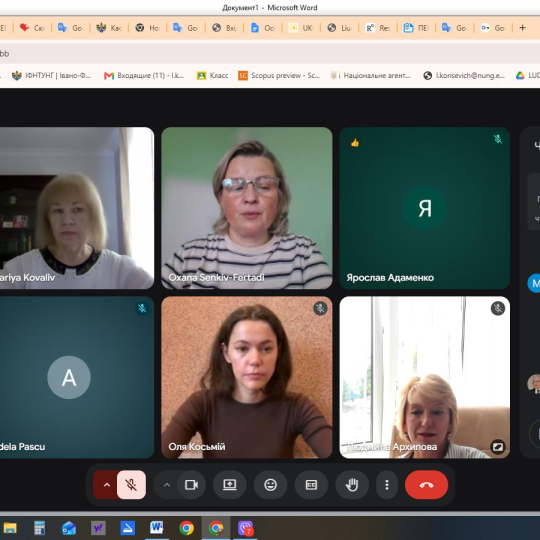
Task: Select Оля Косьмій video tile
Action: 247,377
